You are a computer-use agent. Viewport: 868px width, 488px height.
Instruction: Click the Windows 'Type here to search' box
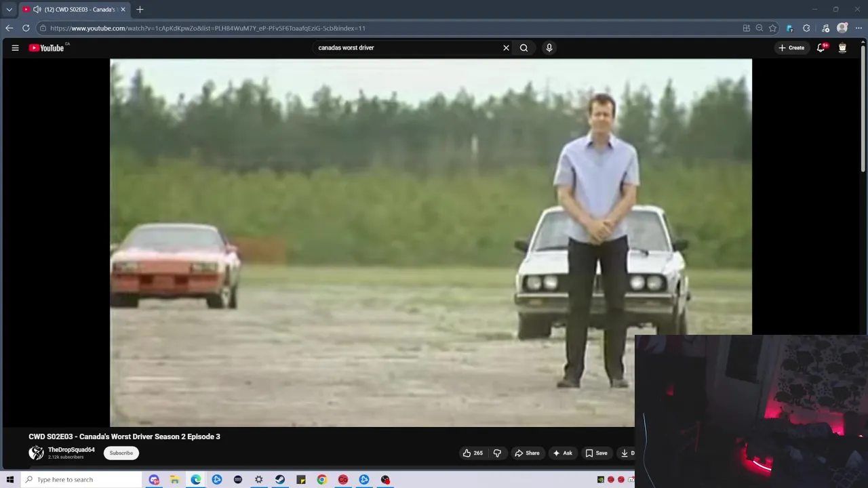tap(80, 480)
